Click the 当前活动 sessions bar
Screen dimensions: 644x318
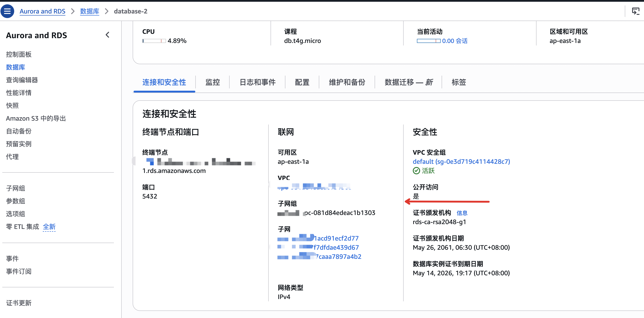[x=429, y=41]
